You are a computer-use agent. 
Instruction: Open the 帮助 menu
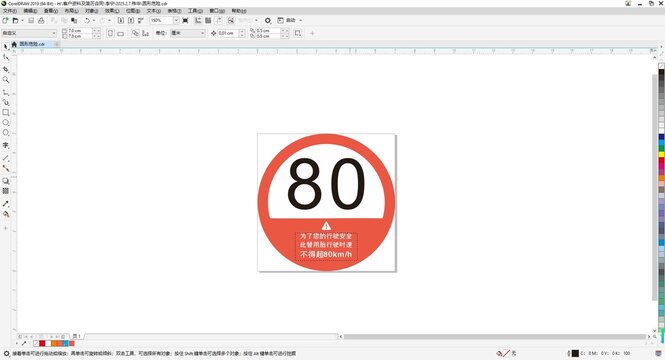(239, 11)
